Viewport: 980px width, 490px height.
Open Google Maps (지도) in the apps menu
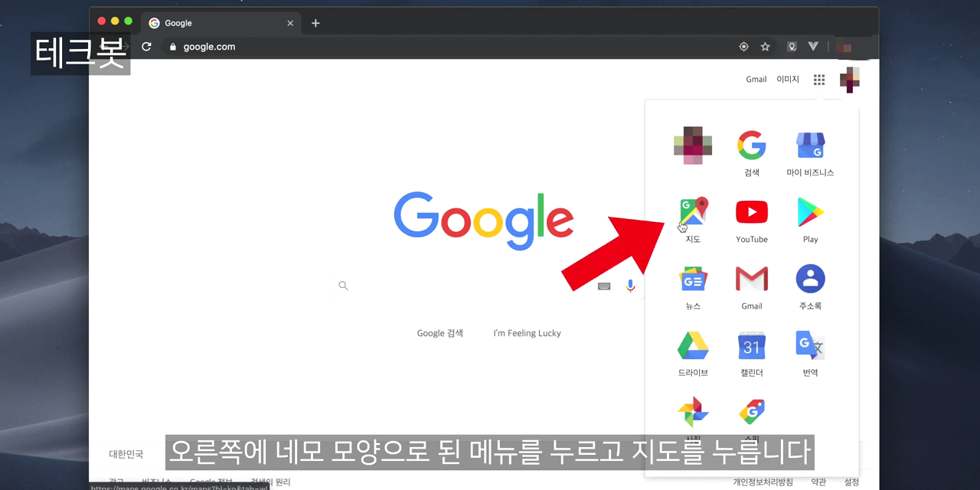[693, 220]
